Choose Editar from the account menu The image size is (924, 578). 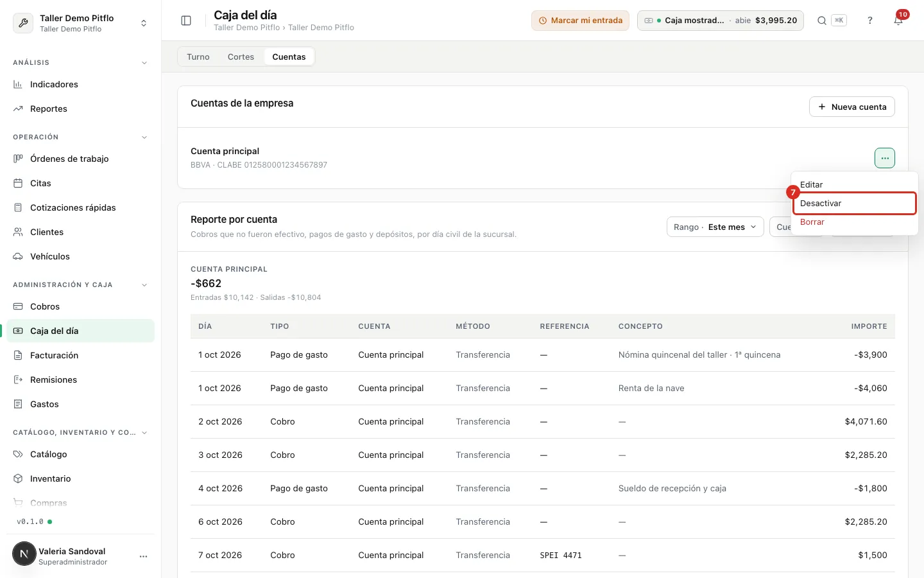point(854,184)
